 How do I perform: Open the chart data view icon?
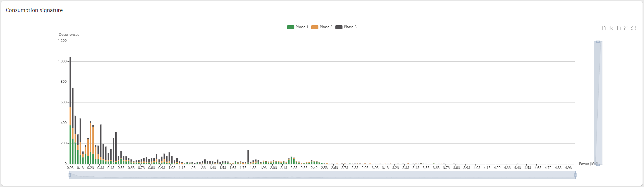[604, 28]
